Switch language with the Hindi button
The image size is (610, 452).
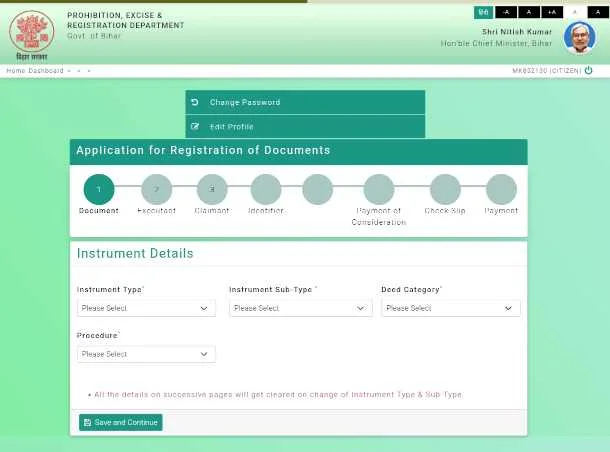[x=483, y=12]
